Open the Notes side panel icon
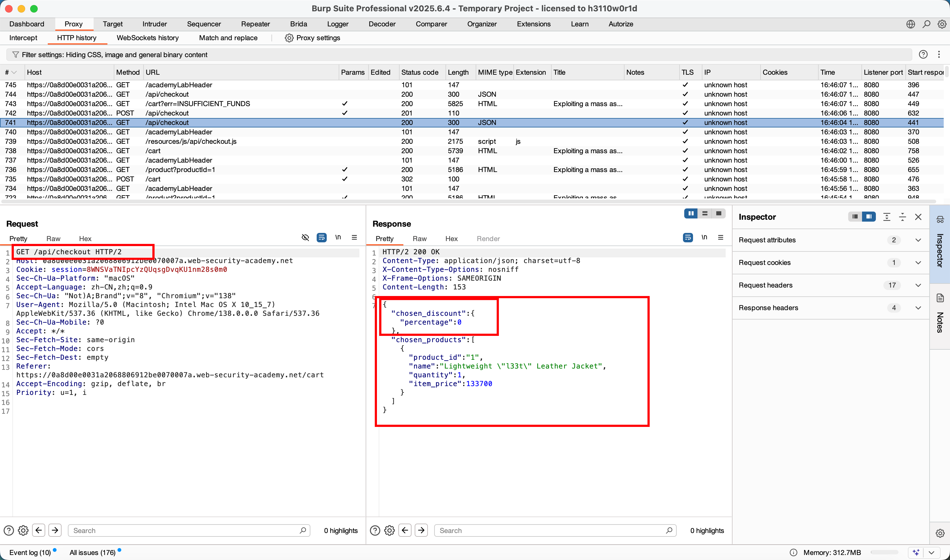The width and height of the screenshot is (950, 560). point(940,298)
